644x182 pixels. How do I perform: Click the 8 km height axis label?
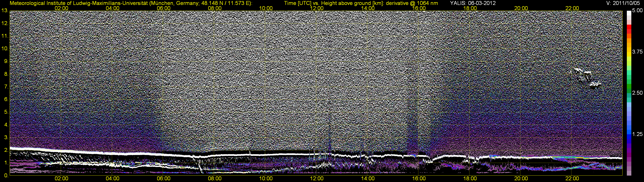6,74
